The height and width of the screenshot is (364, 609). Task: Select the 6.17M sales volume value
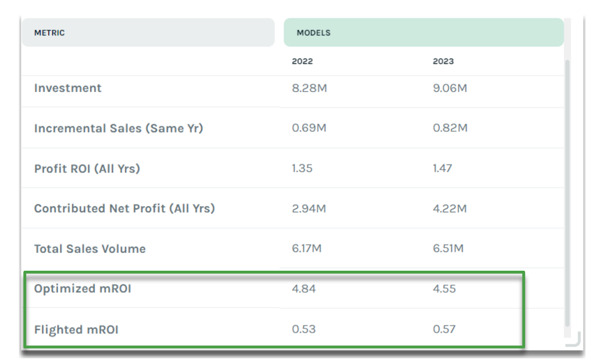[306, 248]
